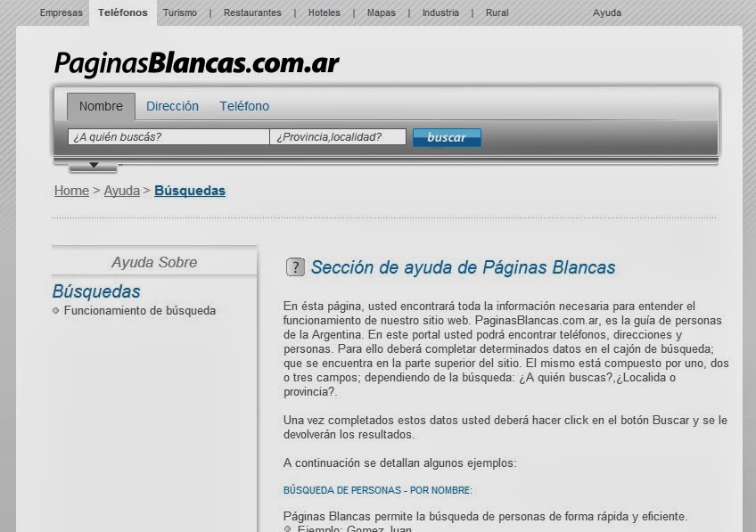
Task: Click the Ayuda link in top bar
Action: pos(606,13)
